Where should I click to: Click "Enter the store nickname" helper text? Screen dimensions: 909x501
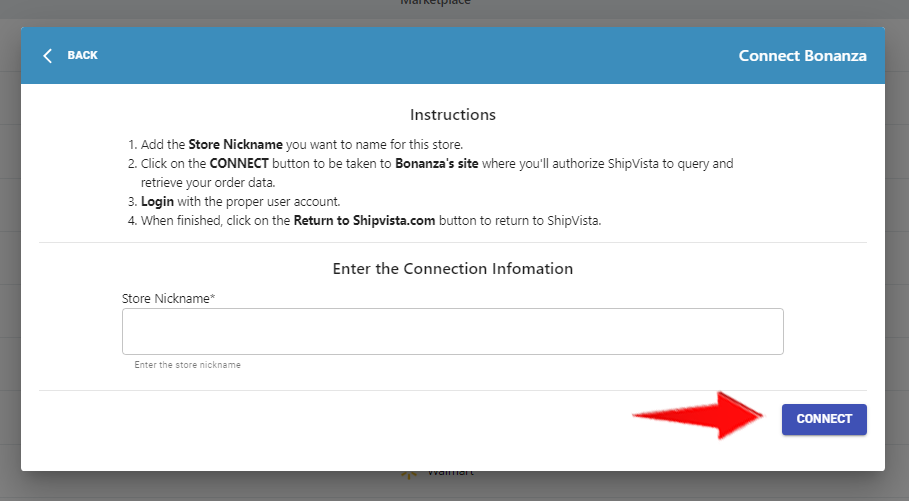click(x=187, y=365)
